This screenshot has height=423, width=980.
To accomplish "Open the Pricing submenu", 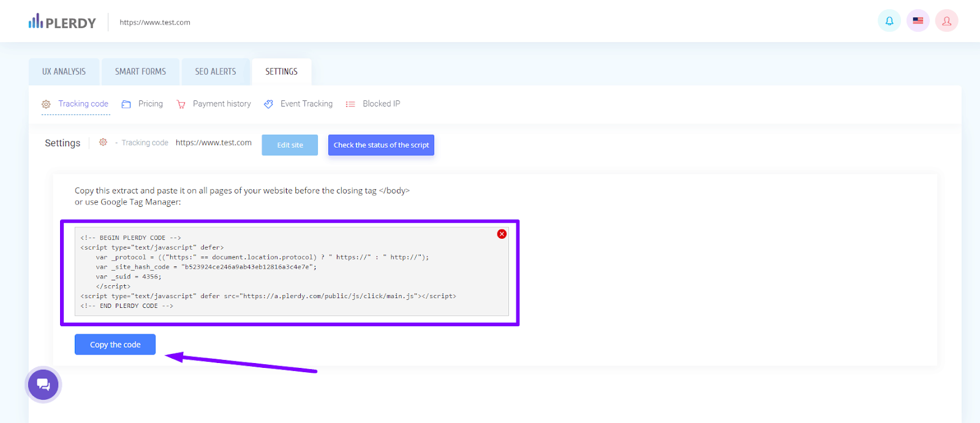I will click(x=151, y=103).
